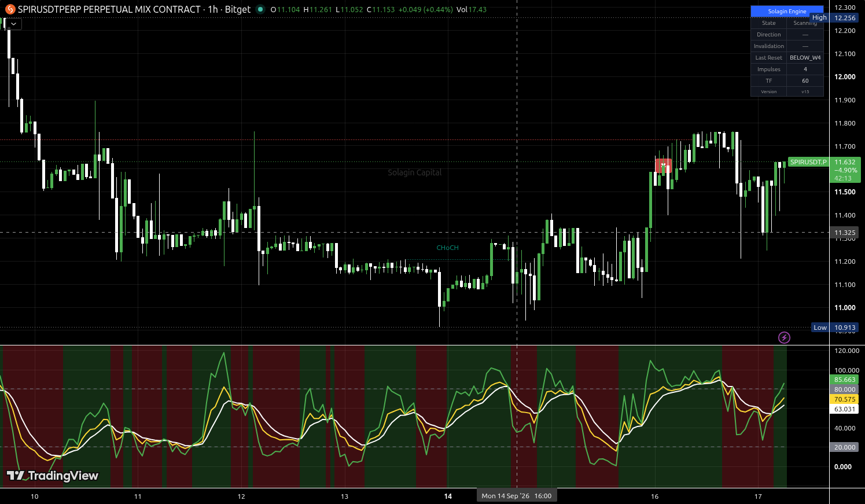Click the TradingView logo

click(53, 476)
